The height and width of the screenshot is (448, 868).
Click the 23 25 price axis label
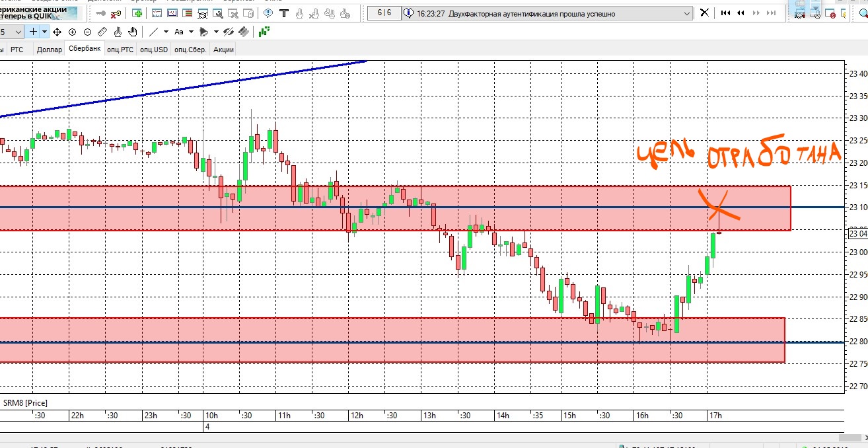tap(857, 141)
